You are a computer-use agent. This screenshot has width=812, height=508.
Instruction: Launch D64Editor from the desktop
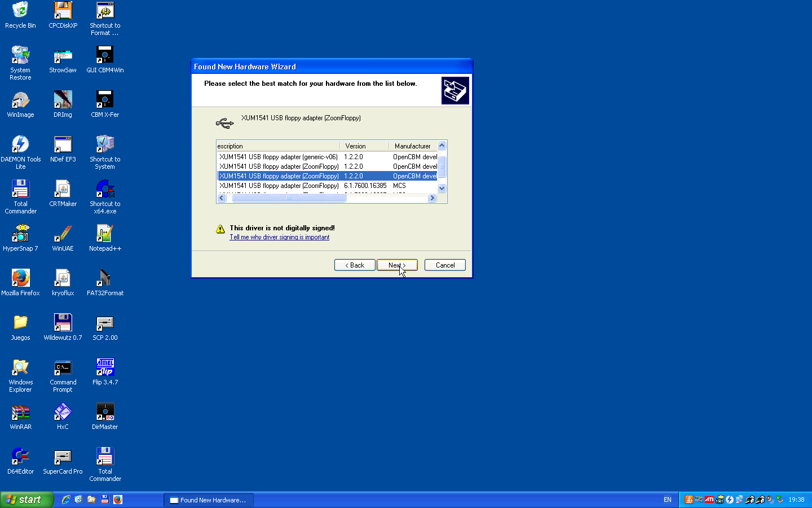tap(20, 461)
